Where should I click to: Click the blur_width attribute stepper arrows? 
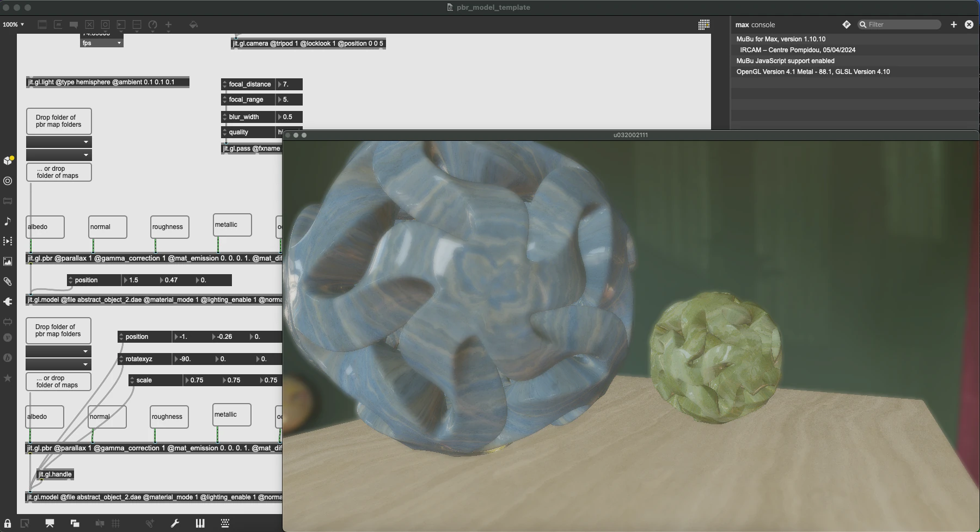click(224, 117)
